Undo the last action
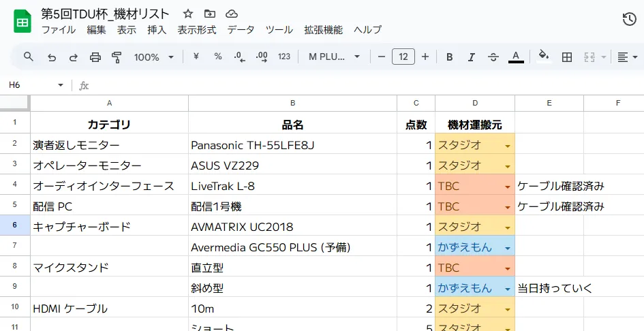644x331 pixels. pyautogui.click(x=51, y=57)
